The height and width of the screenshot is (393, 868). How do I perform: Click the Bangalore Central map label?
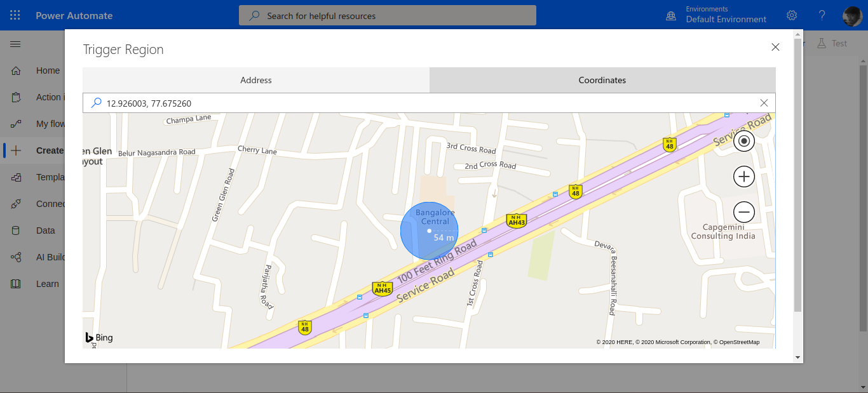[x=435, y=216]
